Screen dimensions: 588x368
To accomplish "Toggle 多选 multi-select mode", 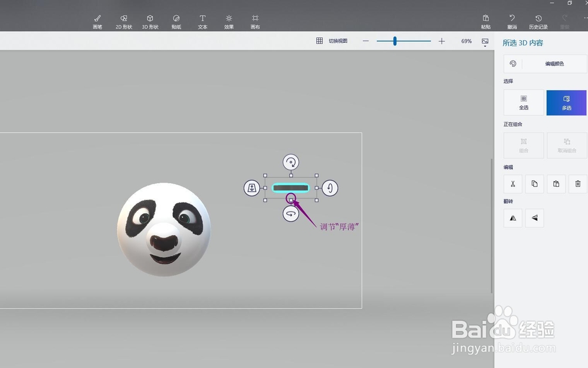I will (x=566, y=102).
